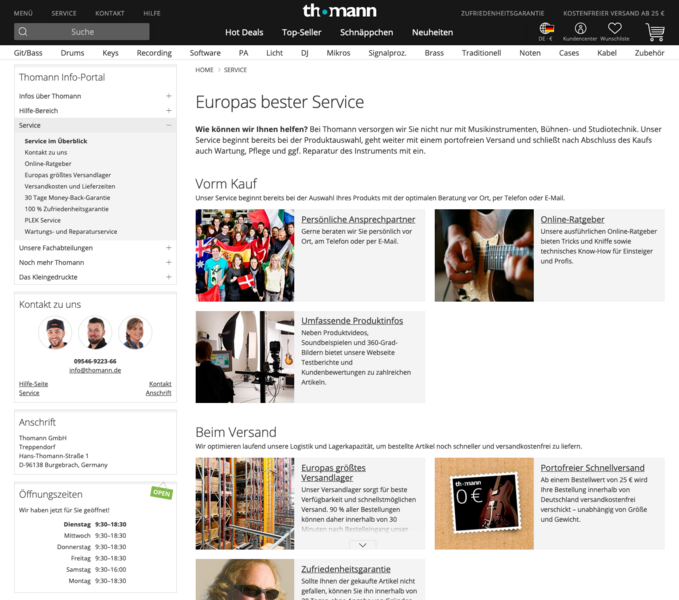Open the Mikros category
The image size is (679, 600).
[338, 53]
